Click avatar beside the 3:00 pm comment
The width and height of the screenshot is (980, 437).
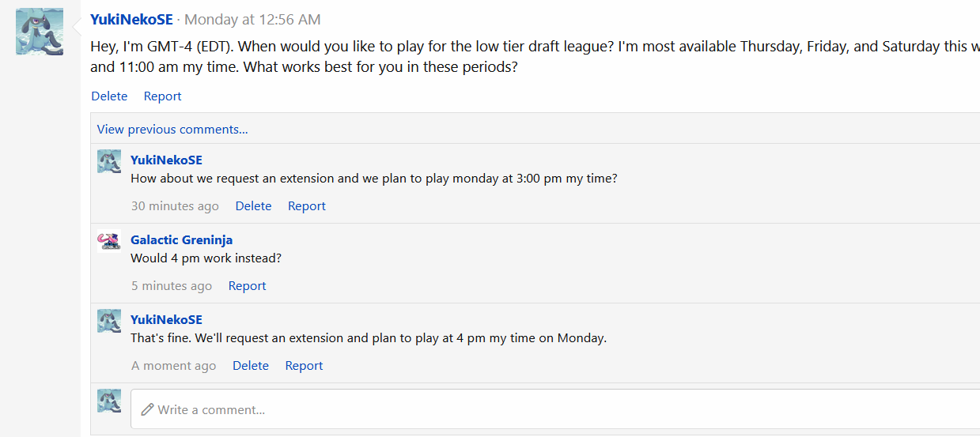click(x=109, y=161)
